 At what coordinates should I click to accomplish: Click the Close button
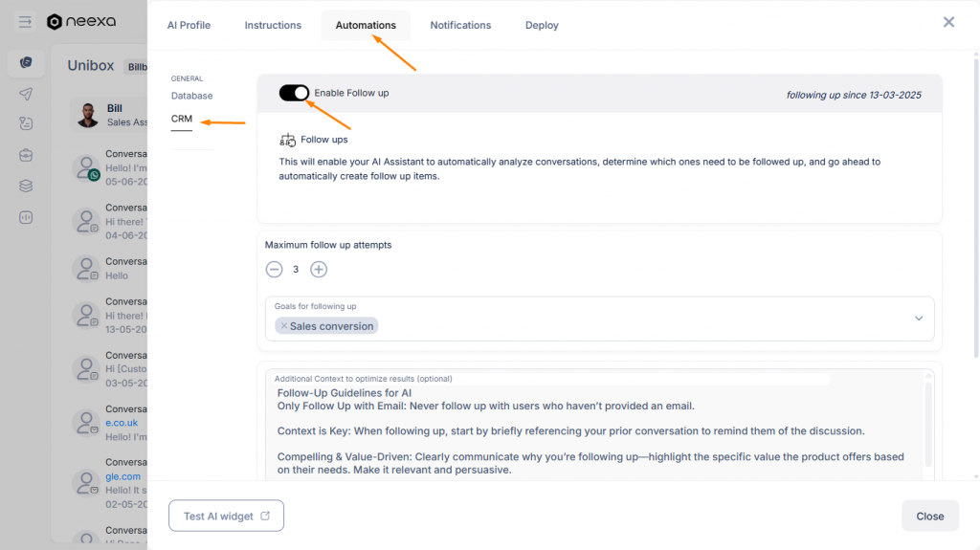pos(930,516)
